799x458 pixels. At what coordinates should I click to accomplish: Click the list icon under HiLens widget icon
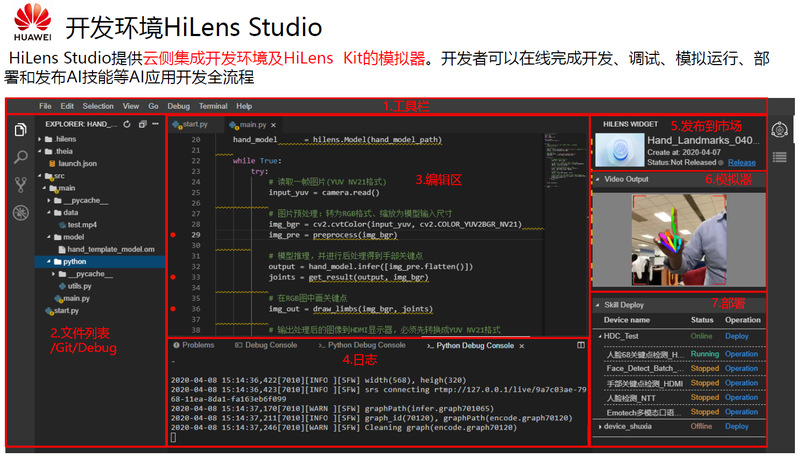(x=779, y=157)
